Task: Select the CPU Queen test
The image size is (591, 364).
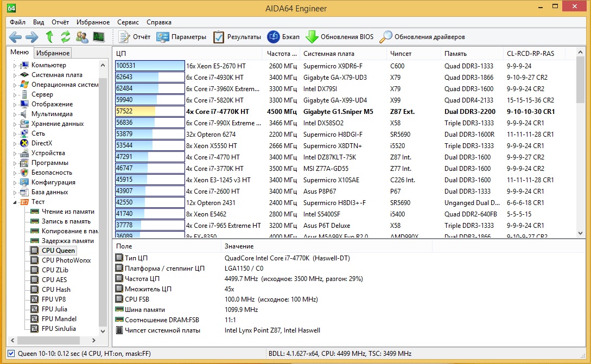Action: (x=58, y=250)
